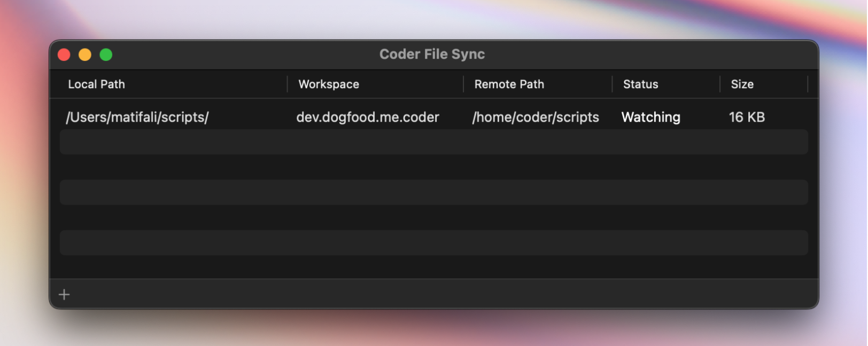
Task: Select dev.dogfood.me.coder workspace cell
Action: point(368,117)
